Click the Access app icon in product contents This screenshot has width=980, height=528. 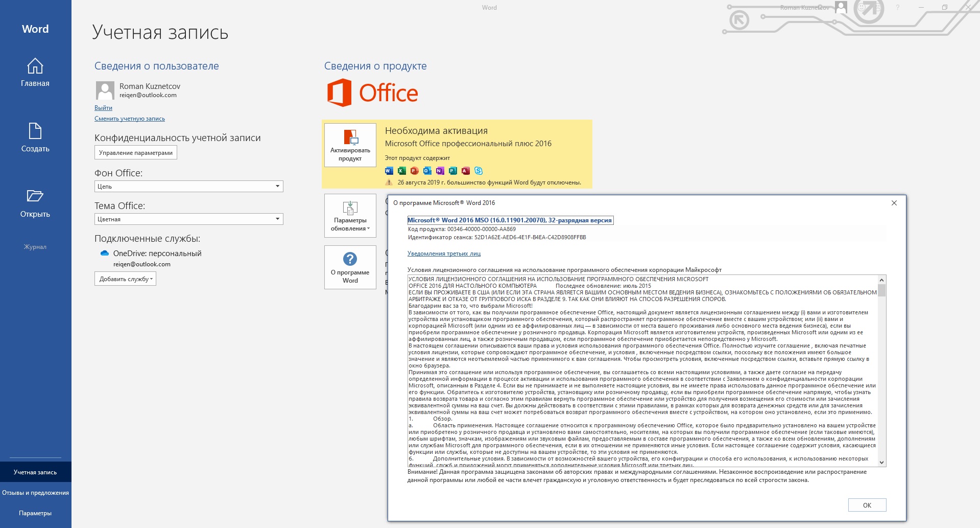click(x=466, y=171)
